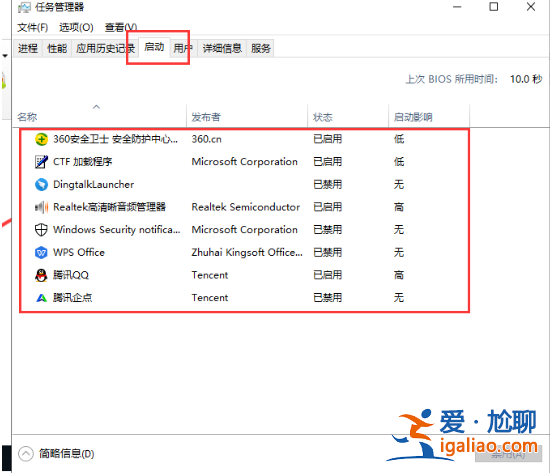Click the Realtek audio manager speaker icon
The height and width of the screenshot is (473, 550).
point(41,207)
